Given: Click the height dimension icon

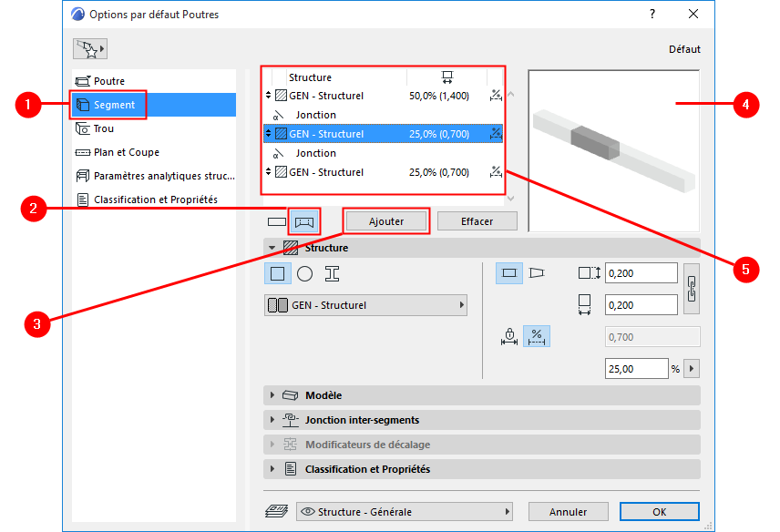Looking at the screenshot, I should 590,273.
